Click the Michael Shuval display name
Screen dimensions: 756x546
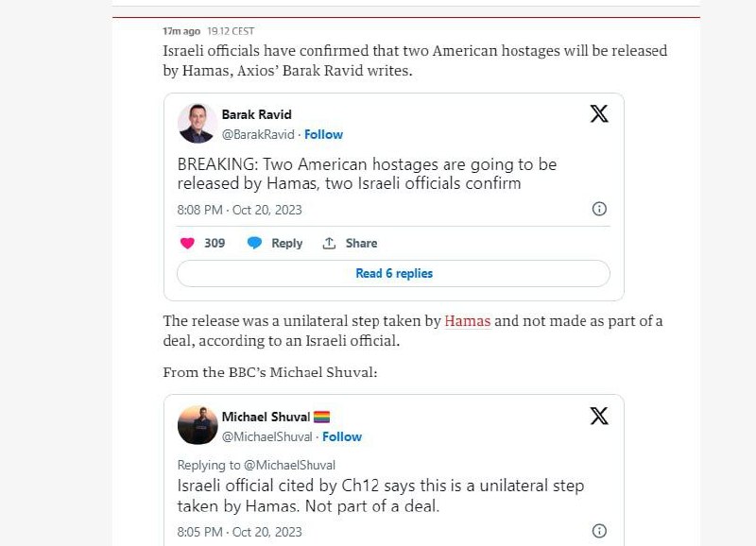pos(267,417)
